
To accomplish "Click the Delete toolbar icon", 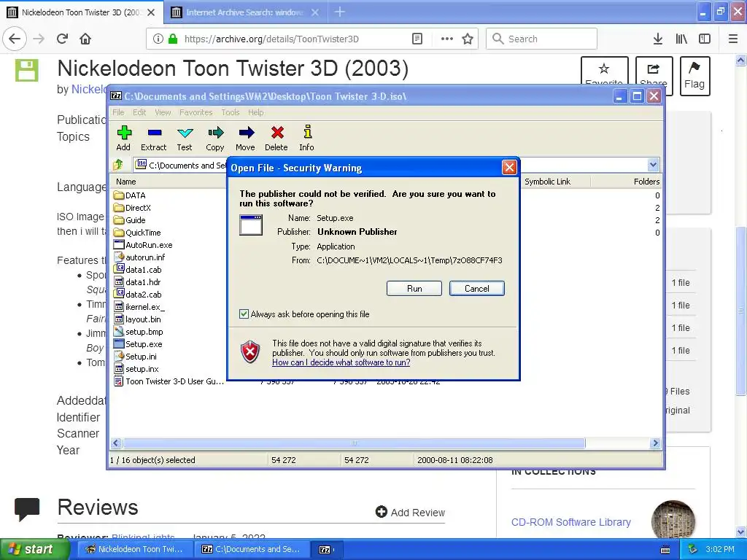I will (x=276, y=138).
